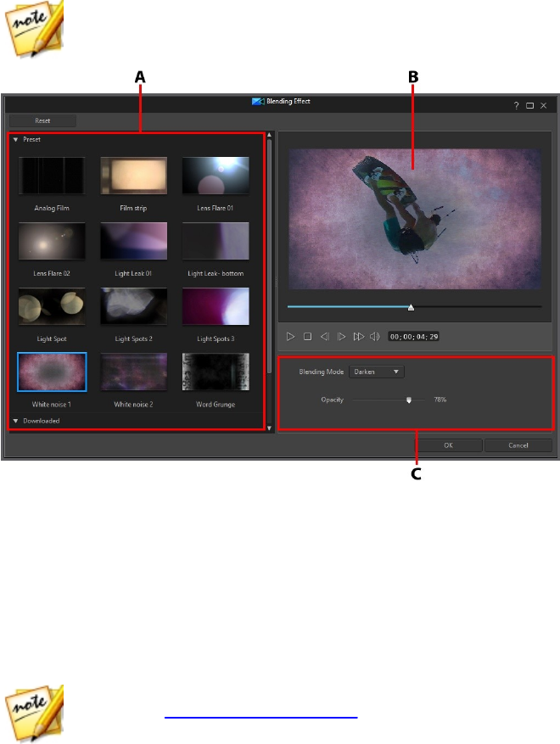This screenshot has width=560, height=744.
Task: Click the Stop button in preview controls
Action: [307, 337]
